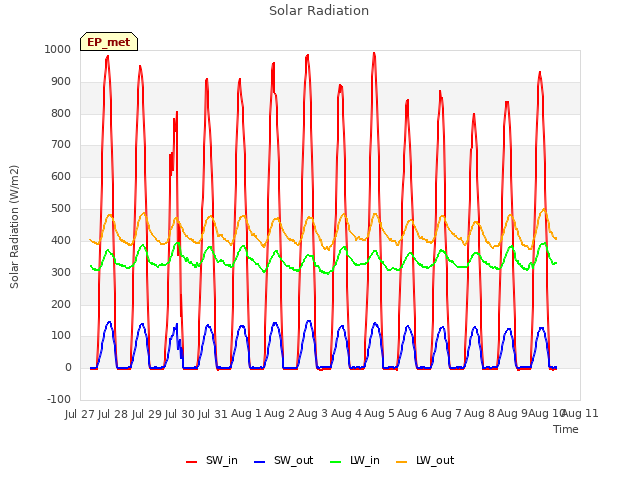Image resolution: width=640 pixels, height=480 pixels.
Task: Click the Aug 5 x-axis date label
Action: (x=380, y=413)
